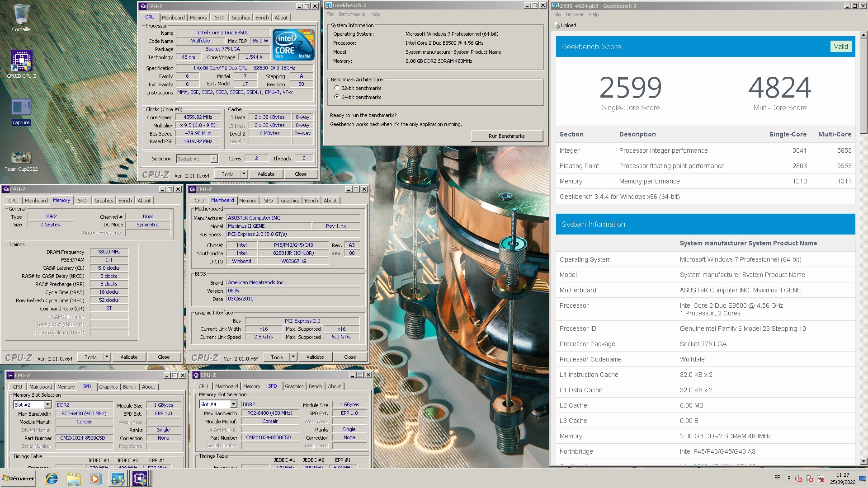Launch Internet Explorer from the taskbar
Viewport: 868px width, 488px height.
[52, 479]
